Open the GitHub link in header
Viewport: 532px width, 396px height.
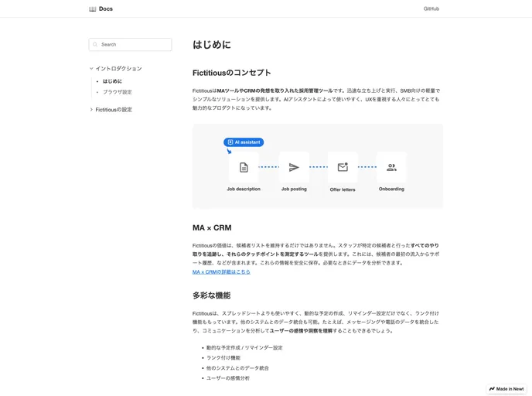431,9
